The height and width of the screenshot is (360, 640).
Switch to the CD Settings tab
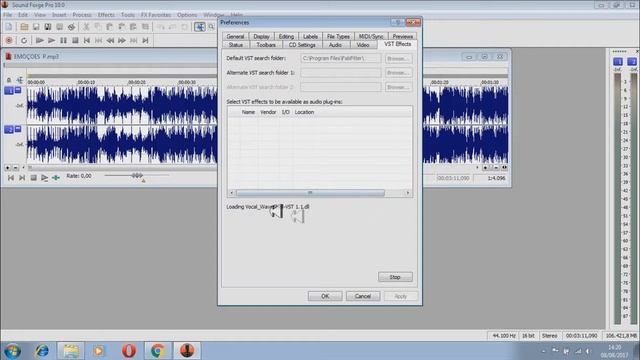[302, 45]
